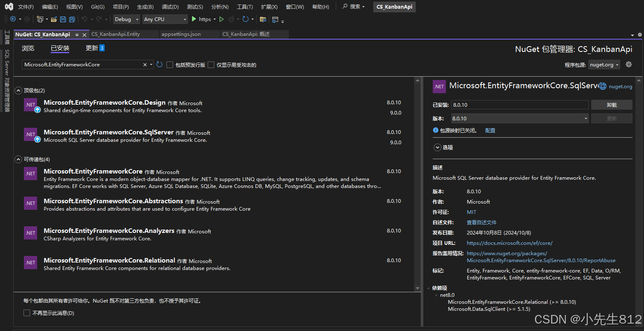Expand the 选项 section

tap(437, 147)
